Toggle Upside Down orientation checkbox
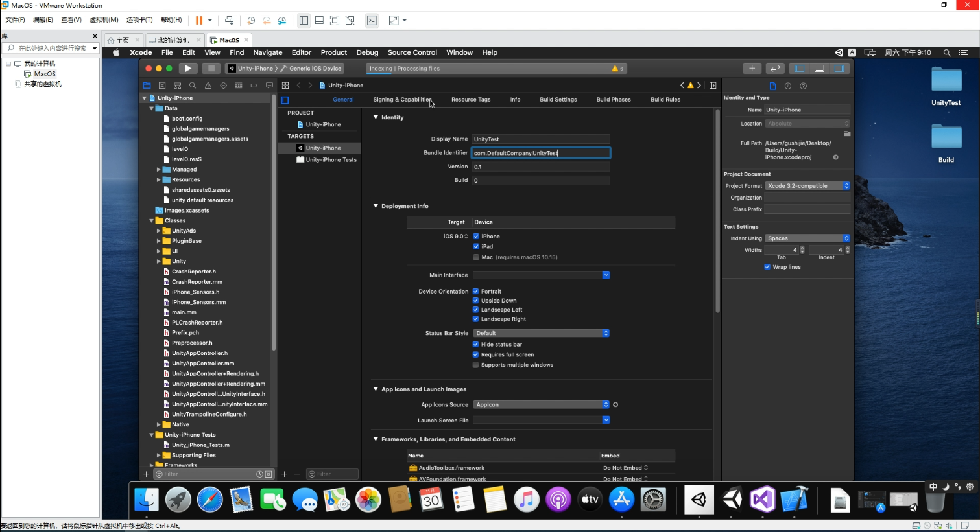Image resolution: width=980 pixels, height=532 pixels. [476, 301]
